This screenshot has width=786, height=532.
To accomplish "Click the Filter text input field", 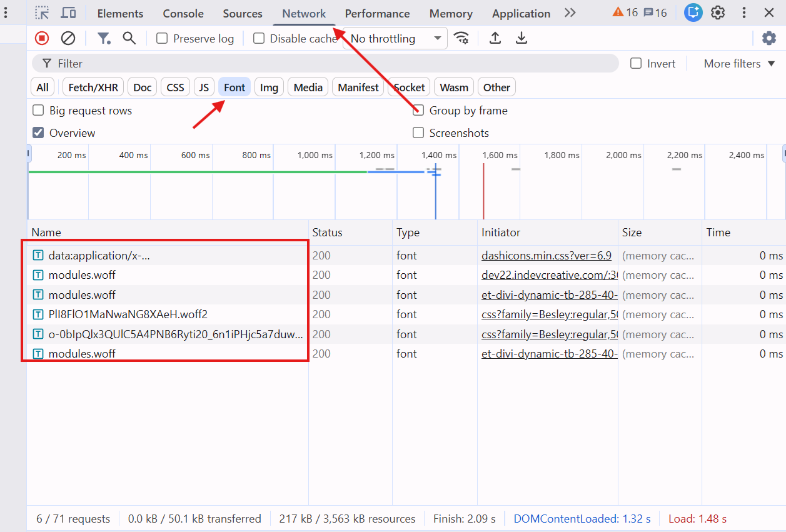I will (331, 64).
